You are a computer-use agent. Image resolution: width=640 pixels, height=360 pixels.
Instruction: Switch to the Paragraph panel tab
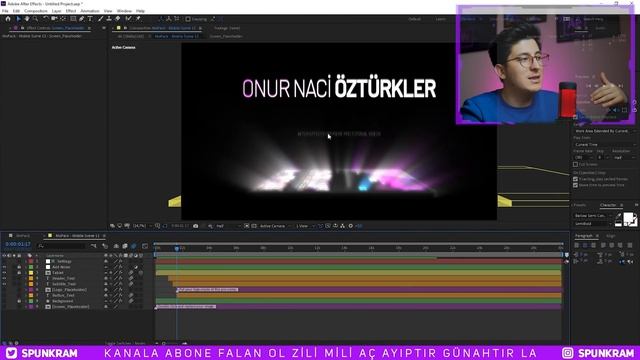pos(584,236)
